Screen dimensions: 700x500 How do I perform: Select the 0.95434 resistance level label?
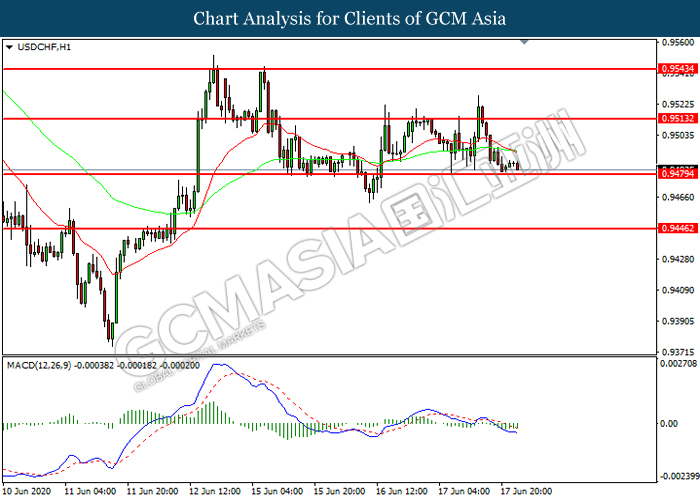tap(678, 69)
